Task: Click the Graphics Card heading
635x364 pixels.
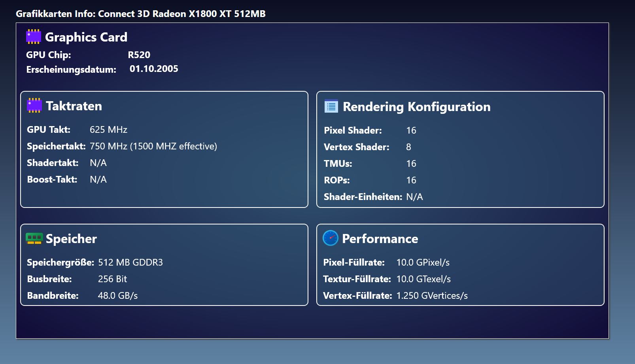Action: click(86, 37)
